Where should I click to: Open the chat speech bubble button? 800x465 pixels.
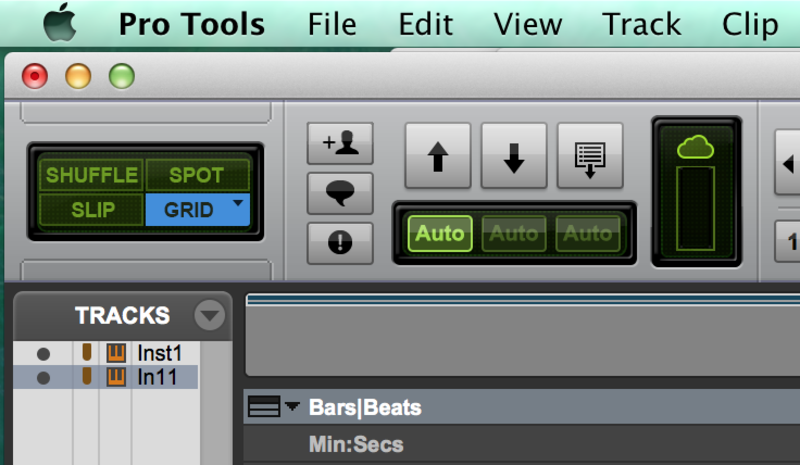pyautogui.click(x=340, y=193)
